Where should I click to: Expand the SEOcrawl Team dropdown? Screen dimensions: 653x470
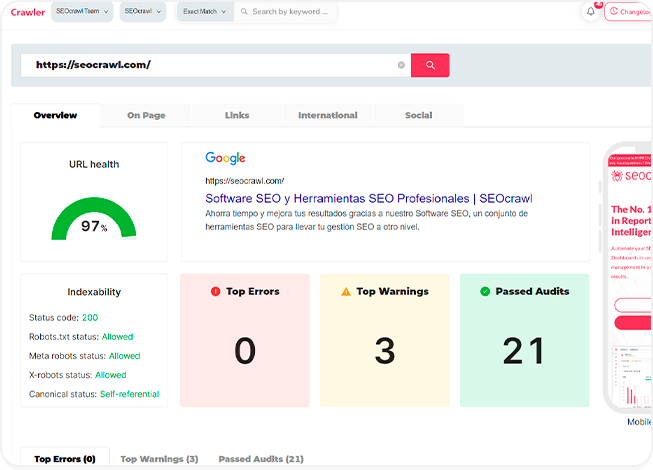pos(83,12)
